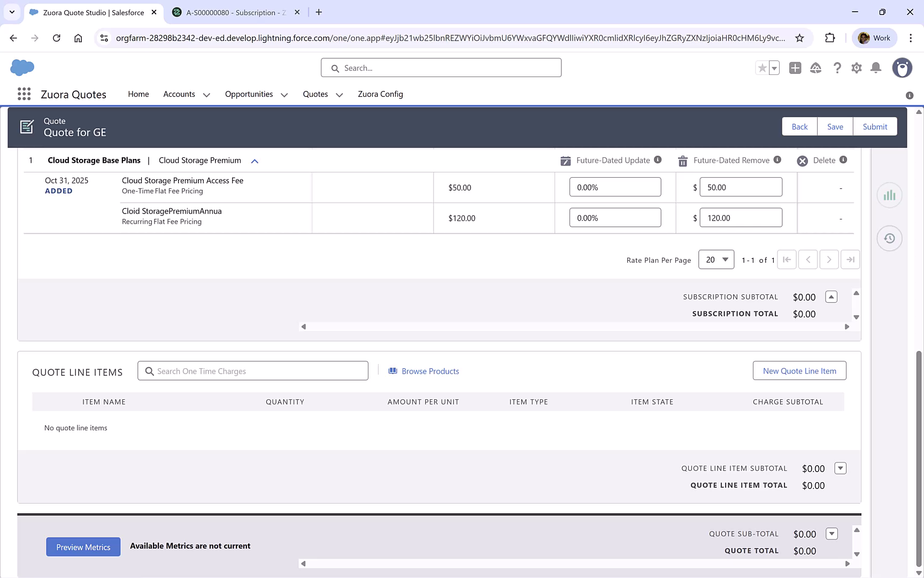Open Salesforce Setup gear icon

tap(856, 68)
